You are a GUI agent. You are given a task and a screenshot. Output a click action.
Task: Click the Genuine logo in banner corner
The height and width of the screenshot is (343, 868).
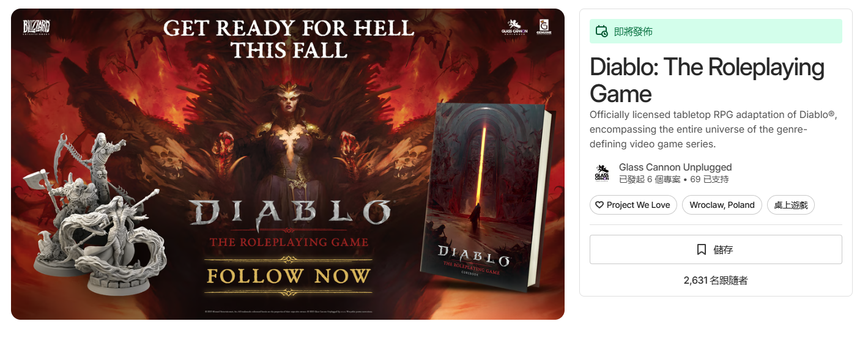coord(544,27)
